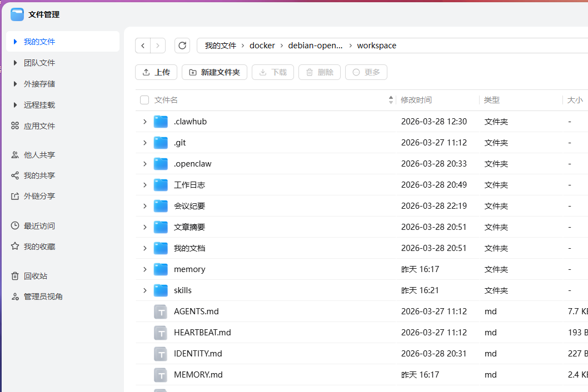Select the IDENTITY.md file name
The width and height of the screenshot is (588, 392).
pyautogui.click(x=198, y=354)
